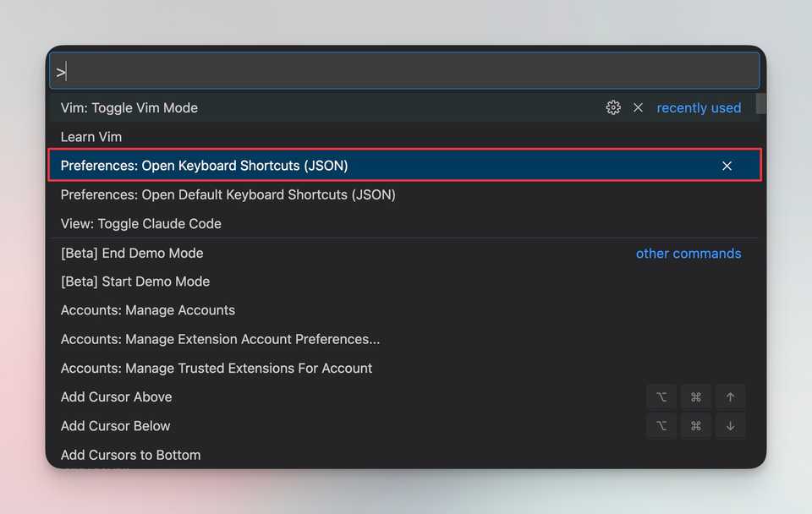Dismiss "Vim: Toggle Vim Mode" with its X icon
This screenshot has width=812, height=514.
click(638, 107)
